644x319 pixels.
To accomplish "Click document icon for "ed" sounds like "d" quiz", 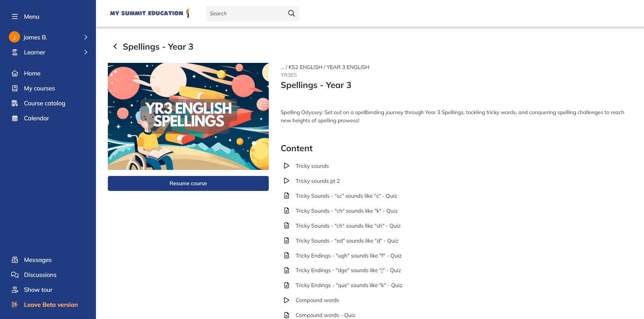I will click(x=287, y=241).
